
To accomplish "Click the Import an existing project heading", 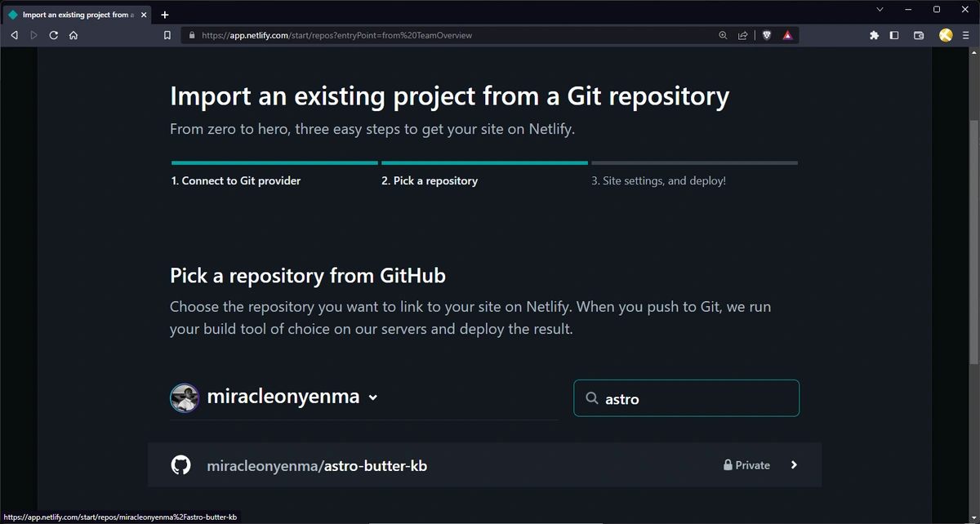I will pyautogui.click(x=449, y=96).
